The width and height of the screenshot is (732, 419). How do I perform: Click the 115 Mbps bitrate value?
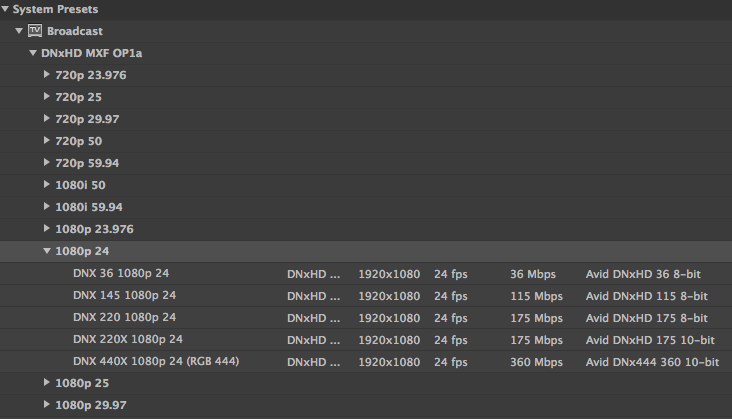(536, 296)
